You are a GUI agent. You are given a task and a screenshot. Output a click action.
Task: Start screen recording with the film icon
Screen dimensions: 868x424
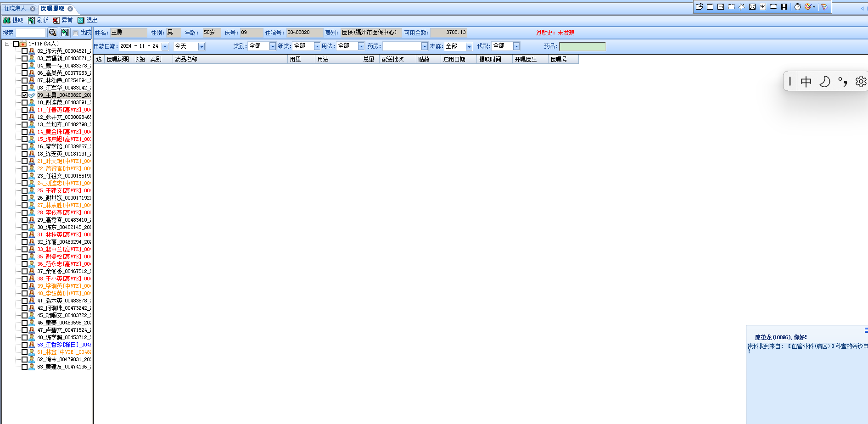pyautogui.click(x=784, y=7)
